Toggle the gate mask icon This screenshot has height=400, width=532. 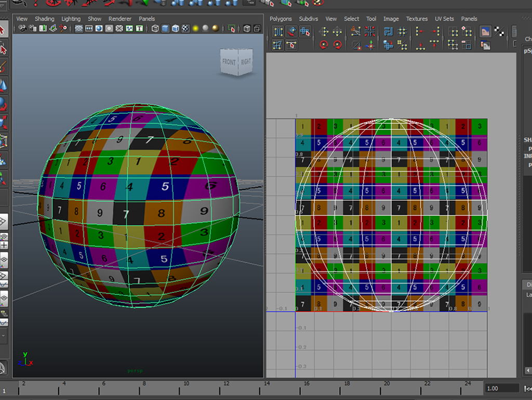(109, 29)
